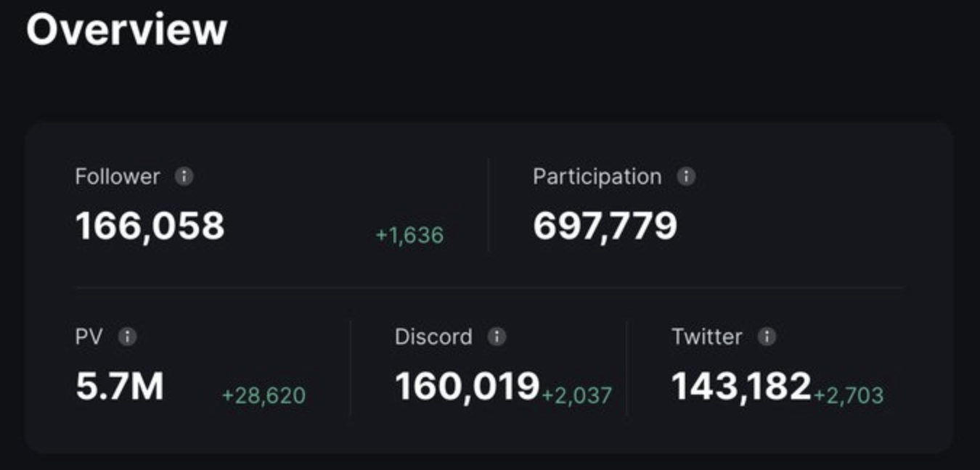This screenshot has height=470, width=980.
Task: Click the 5.7M page views value
Action: point(120,387)
